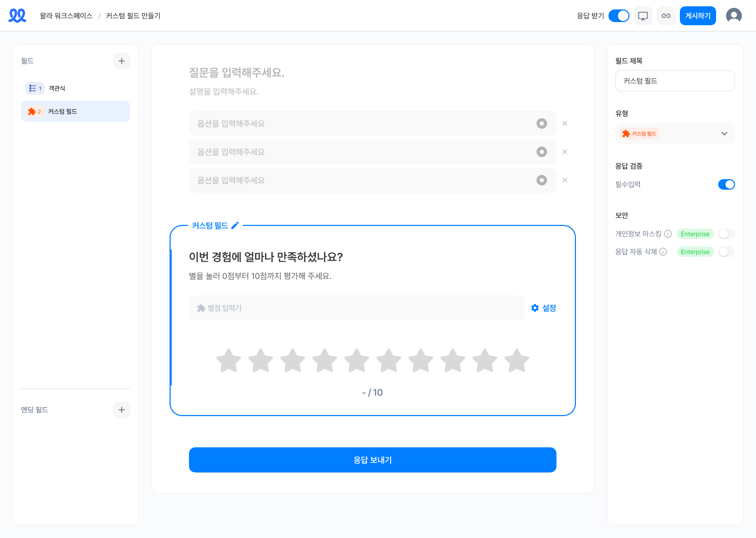Image resolution: width=756 pixels, height=538 pixels.
Task: Click the 응답 보내기 submit button
Action: click(x=373, y=460)
